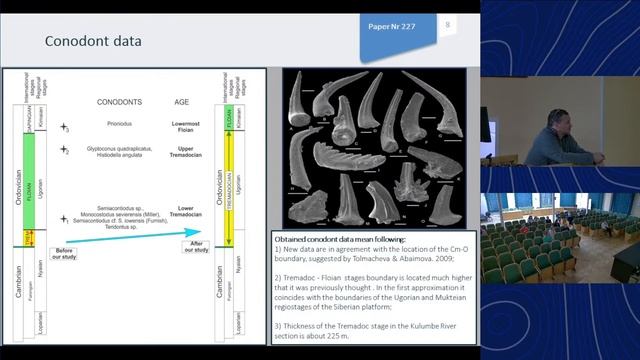Click the sample marker labeled 2
The height and width of the screenshot is (360, 640).
(x=64, y=150)
